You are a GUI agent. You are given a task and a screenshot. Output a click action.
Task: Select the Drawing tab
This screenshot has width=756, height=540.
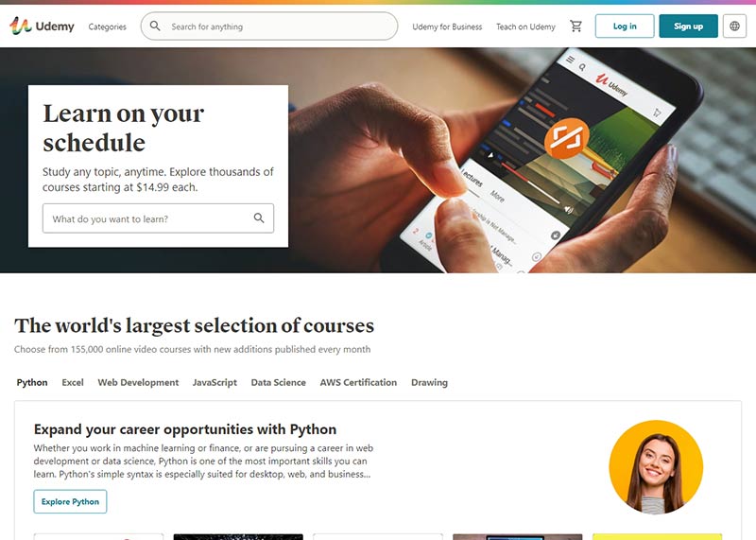(429, 382)
